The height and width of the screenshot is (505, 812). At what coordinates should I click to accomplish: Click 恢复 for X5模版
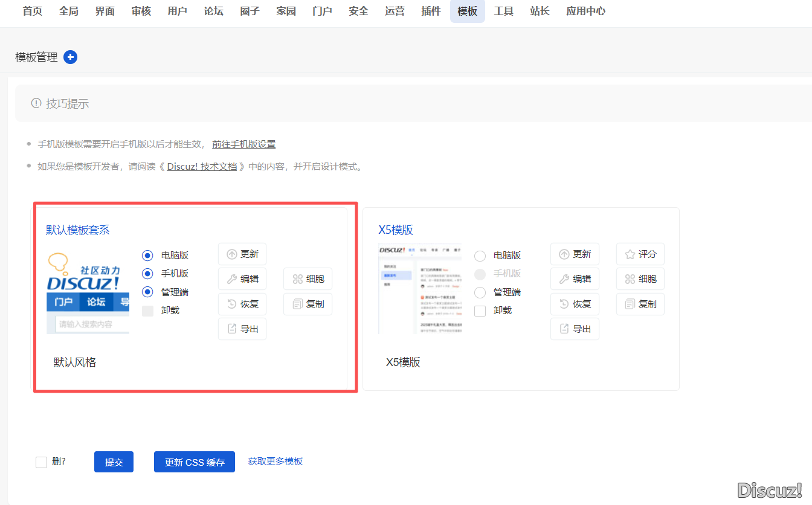point(575,304)
